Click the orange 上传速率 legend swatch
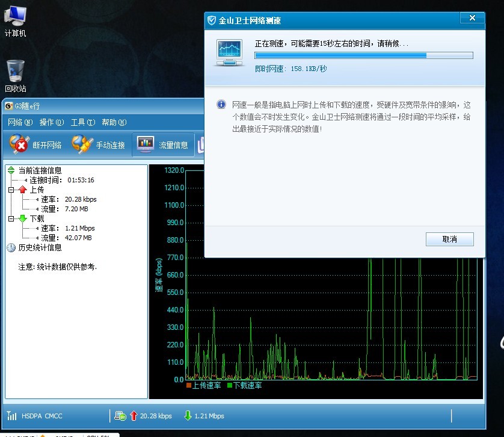Image resolution: width=504 pixels, height=437 pixels. click(x=189, y=385)
